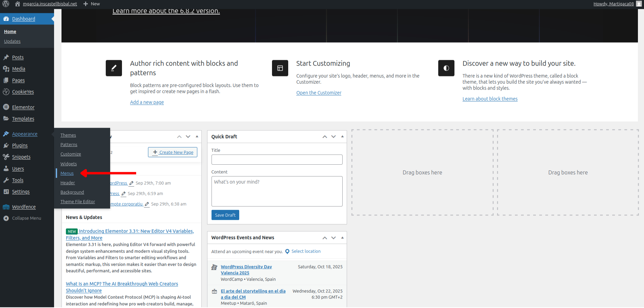This screenshot has height=308, width=644.
Task: Click the Quick Draft Title field
Action: [x=277, y=160]
